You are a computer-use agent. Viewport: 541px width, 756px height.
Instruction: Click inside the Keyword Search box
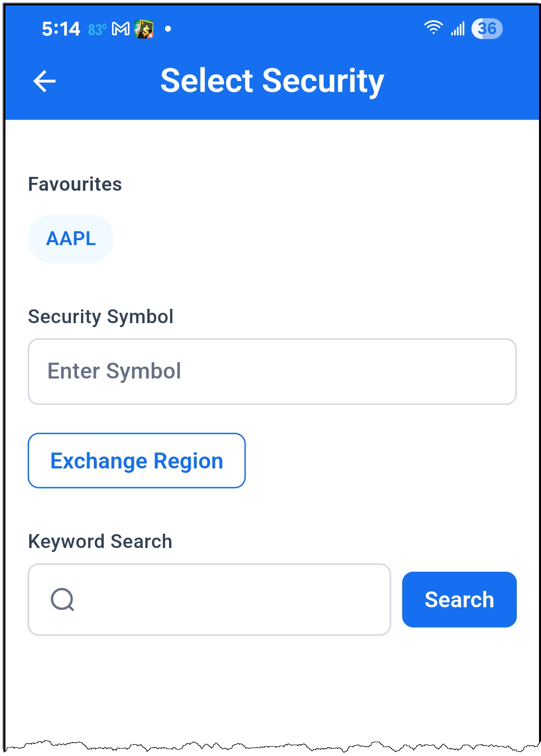click(209, 599)
